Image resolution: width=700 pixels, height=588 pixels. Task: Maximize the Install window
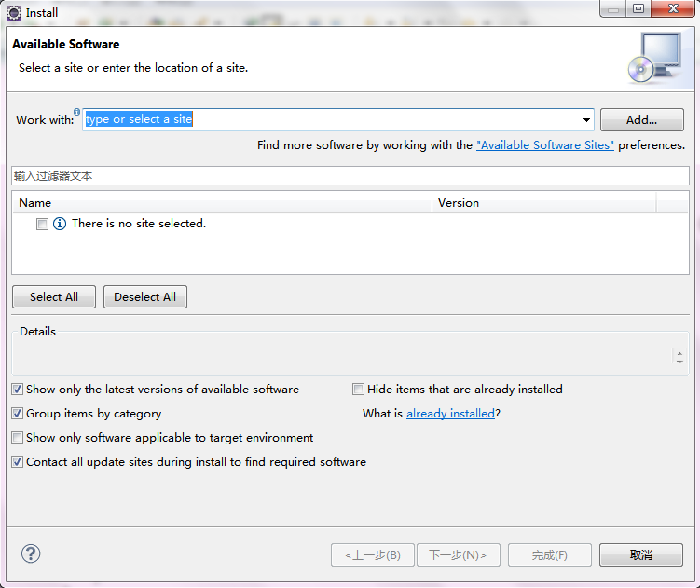tap(638, 8)
